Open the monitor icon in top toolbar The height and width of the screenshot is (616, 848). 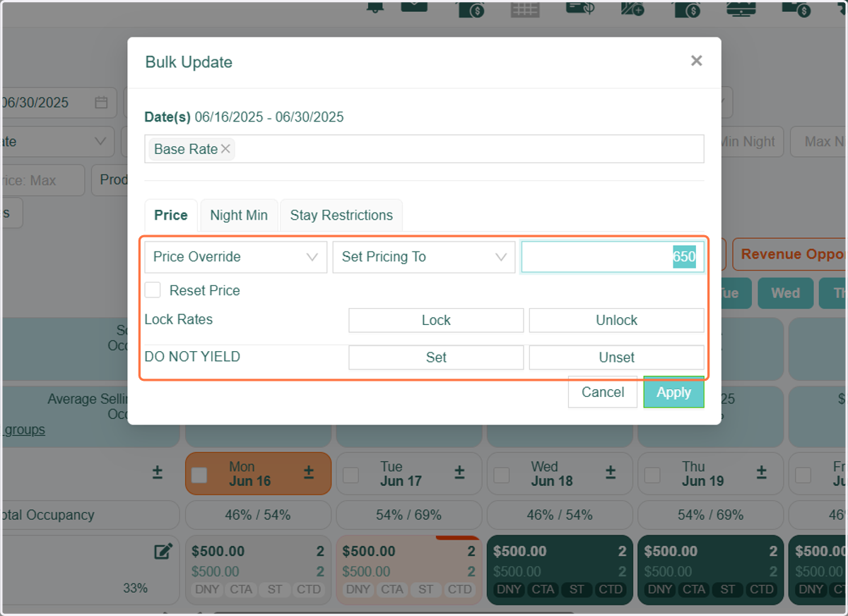click(x=741, y=8)
